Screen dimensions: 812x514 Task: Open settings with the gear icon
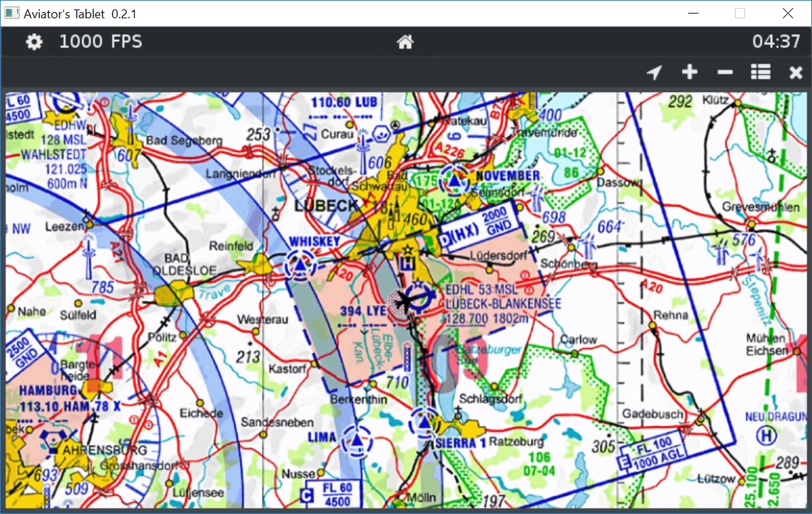34,43
